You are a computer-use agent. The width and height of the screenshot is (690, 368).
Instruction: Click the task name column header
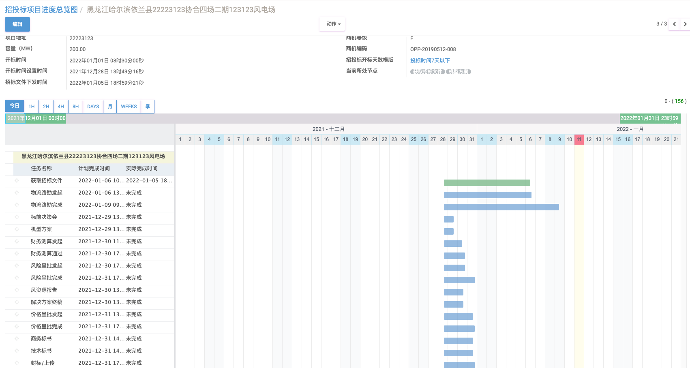[41, 169]
